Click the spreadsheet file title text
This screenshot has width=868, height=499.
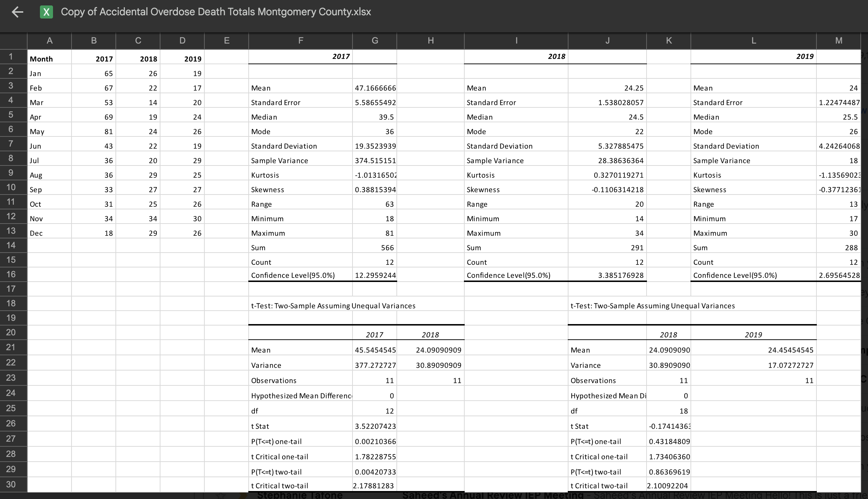pos(216,12)
